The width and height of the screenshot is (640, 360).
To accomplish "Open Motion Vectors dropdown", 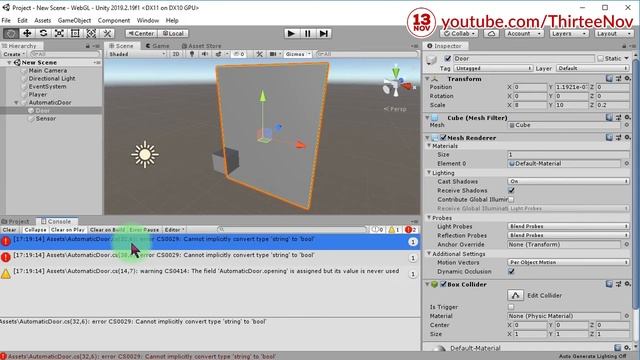I will (x=568, y=262).
